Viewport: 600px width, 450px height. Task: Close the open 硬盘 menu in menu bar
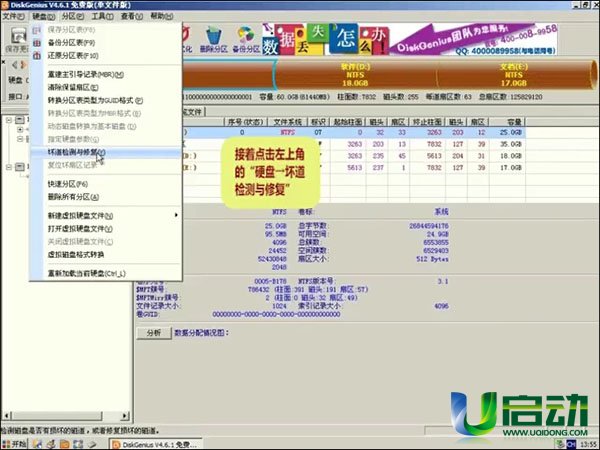pos(44,16)
